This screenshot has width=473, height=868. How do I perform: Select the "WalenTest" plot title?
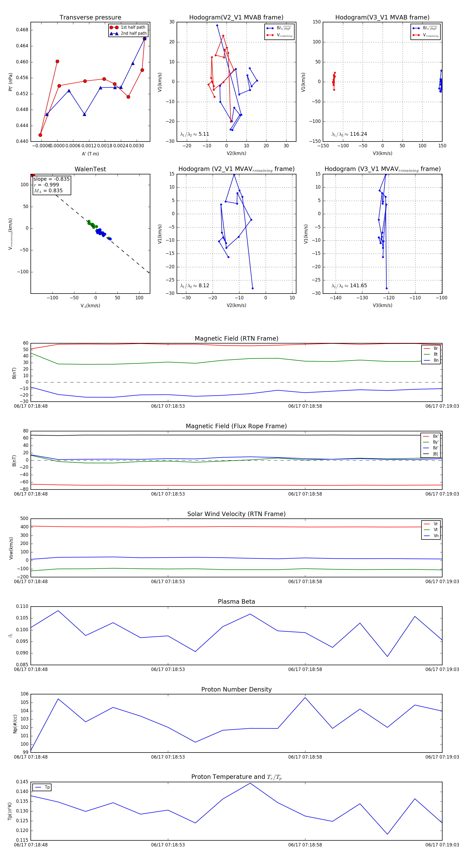(90, 169)
